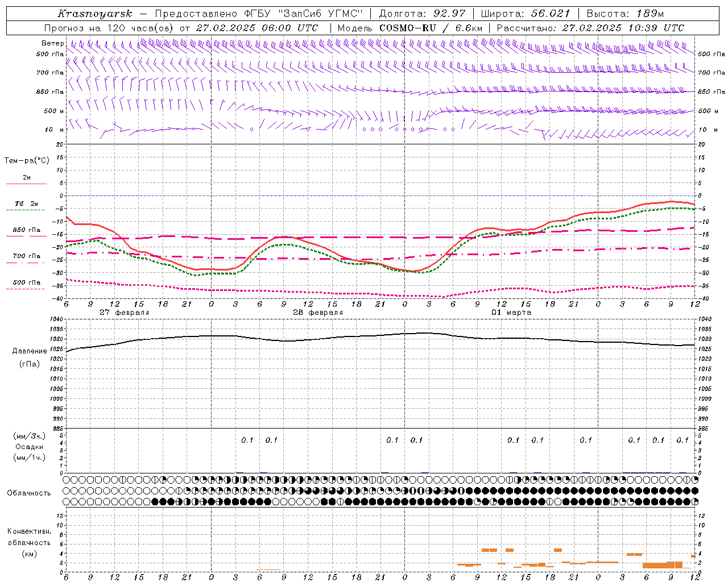Click the date label 27 февраля
Viewport: 728px width, 582px height.
click(x=124, y=313)
